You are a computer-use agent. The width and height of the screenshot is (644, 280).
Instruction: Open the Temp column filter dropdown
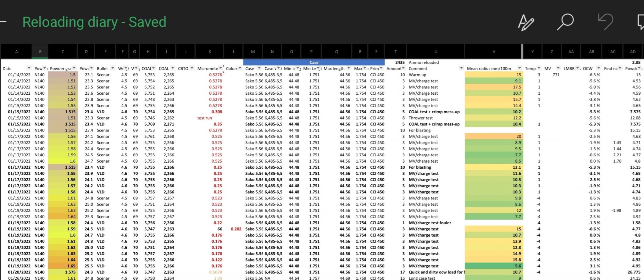pyautogui.click(x=539, y=68)
